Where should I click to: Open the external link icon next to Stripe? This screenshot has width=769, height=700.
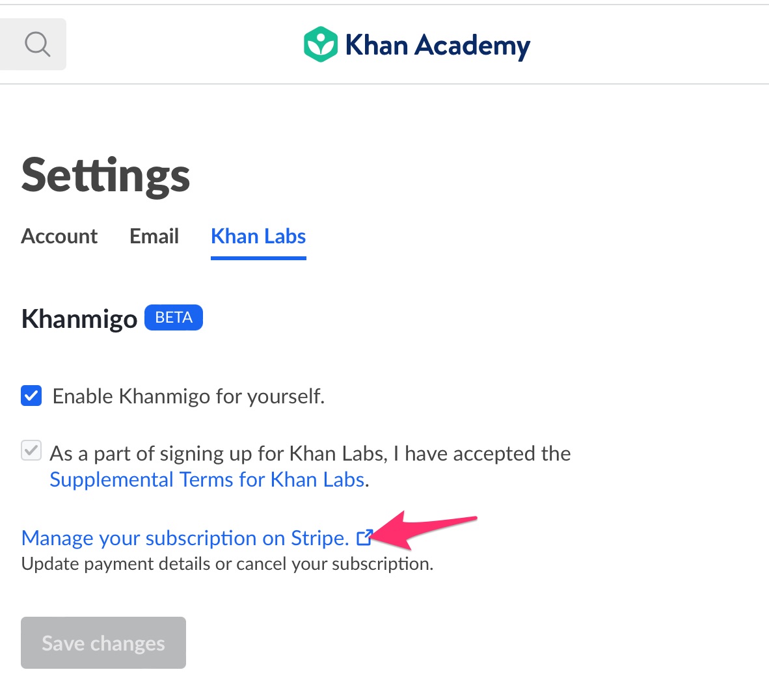pyautogui.click(x=365, y=537)
